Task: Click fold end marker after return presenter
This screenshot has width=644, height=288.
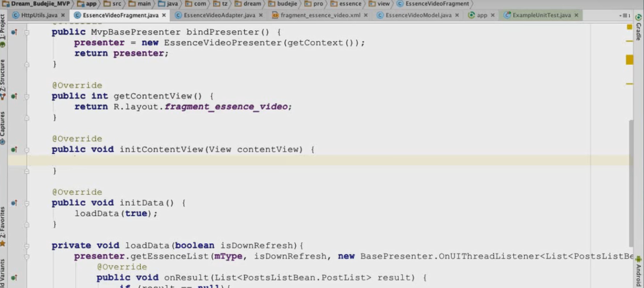Action: 27,64
